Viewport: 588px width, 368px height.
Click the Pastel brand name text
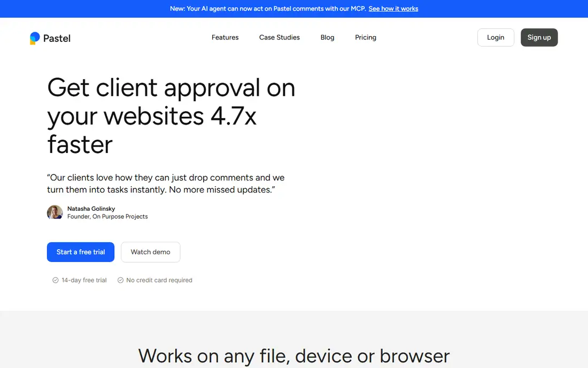[57, 39]
